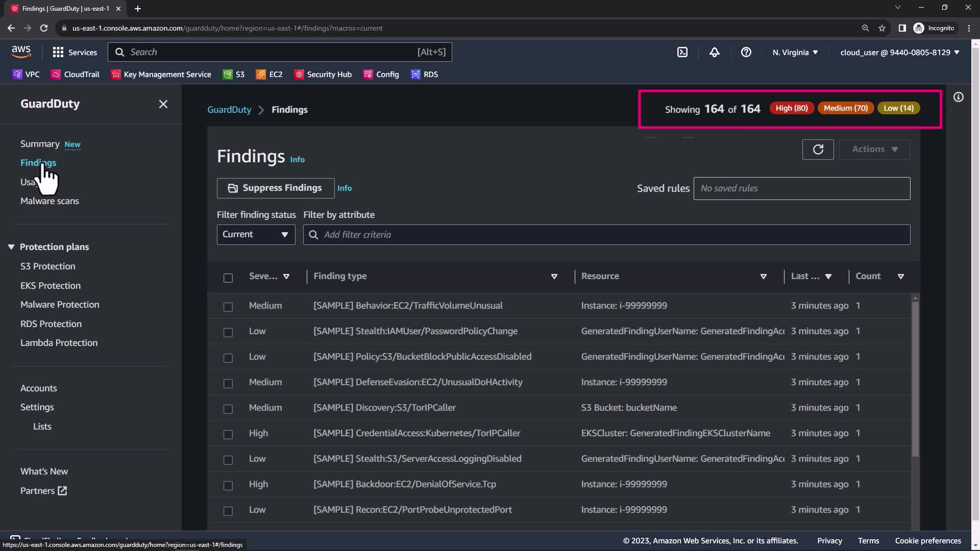Click the Add filter criteria field

pyautogui.click(x=606, y=235)
